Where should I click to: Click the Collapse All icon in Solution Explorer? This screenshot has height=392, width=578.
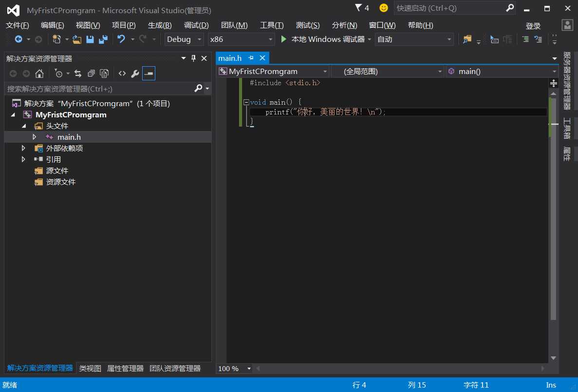click(91, 74)
